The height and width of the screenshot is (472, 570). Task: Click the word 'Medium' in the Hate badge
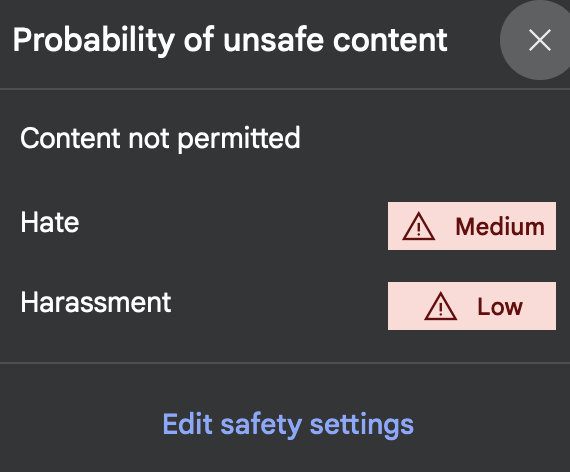[500, 227]
